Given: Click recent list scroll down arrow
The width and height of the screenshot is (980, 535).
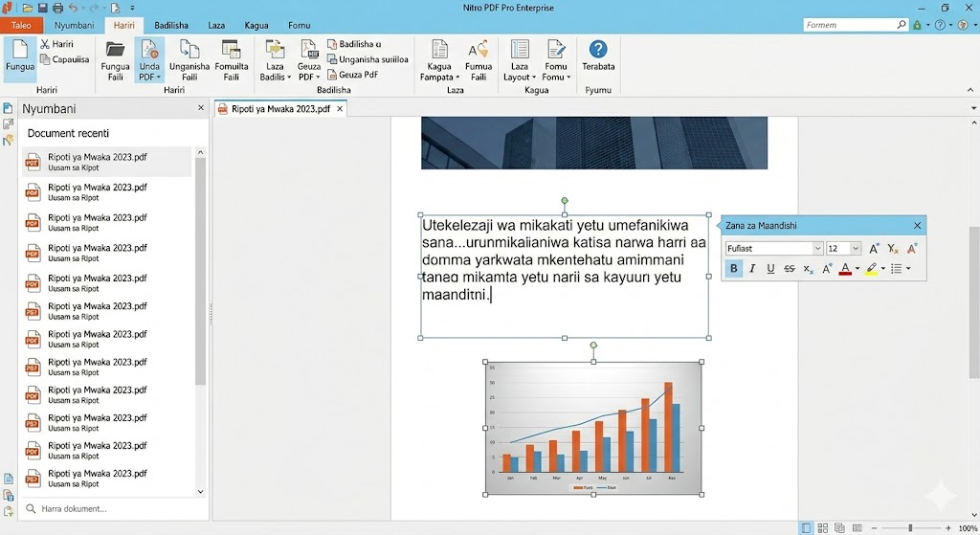Looking at the screenshot, I should (200, 492).
